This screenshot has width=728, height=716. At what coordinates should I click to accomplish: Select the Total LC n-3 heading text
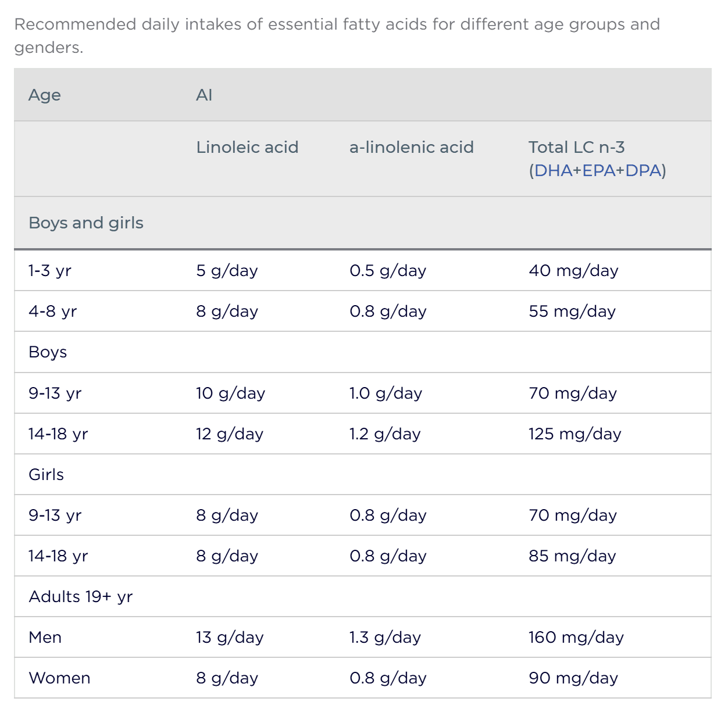coord(576,148)
